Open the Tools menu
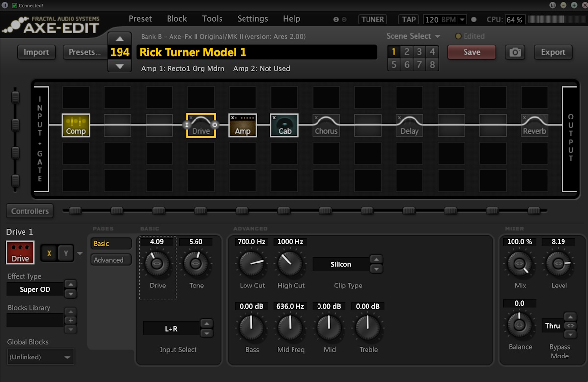 (x=212, y=19)
